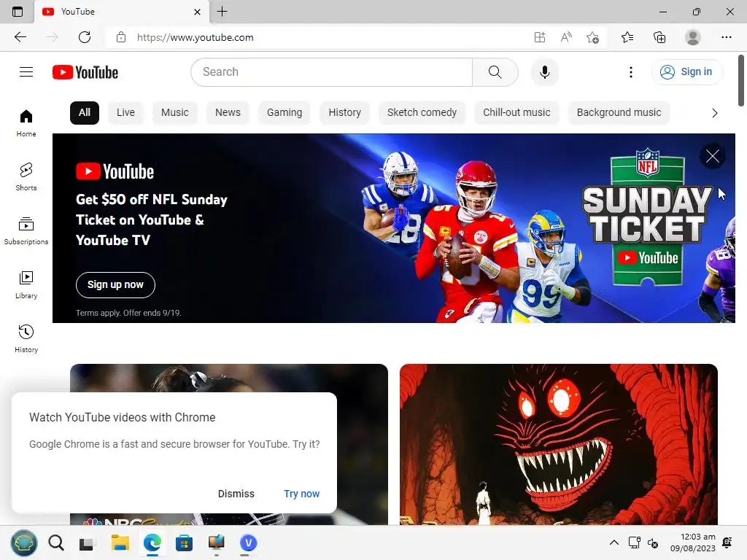Select the Live category chip
The height and width of the screenshot is (560, 747).
(x=125, y=113)
